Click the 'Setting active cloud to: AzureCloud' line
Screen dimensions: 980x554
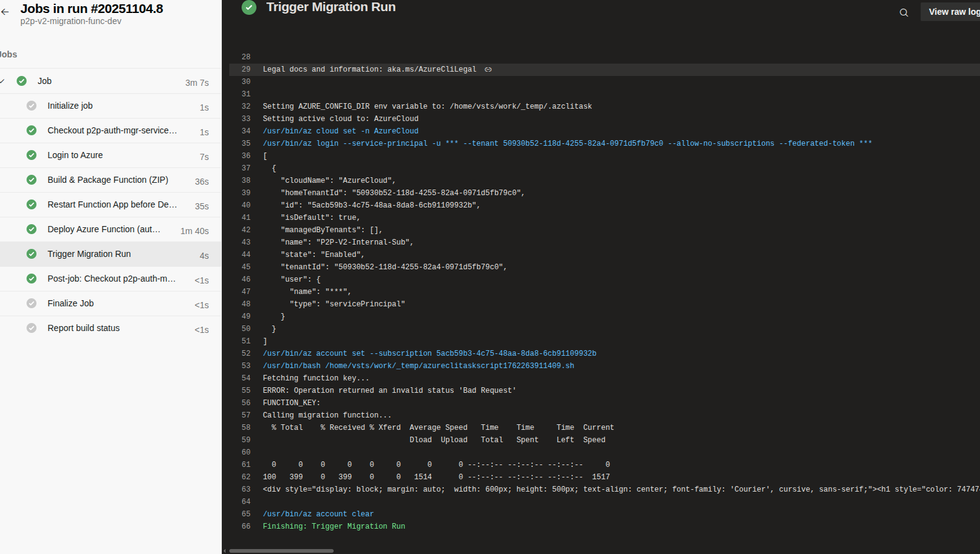[340, 119]
